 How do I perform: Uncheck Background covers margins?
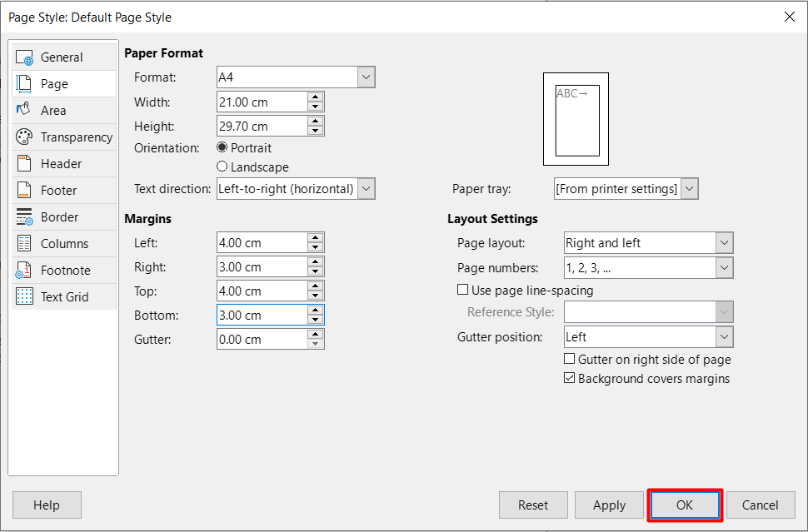click(x=570, y=379)
